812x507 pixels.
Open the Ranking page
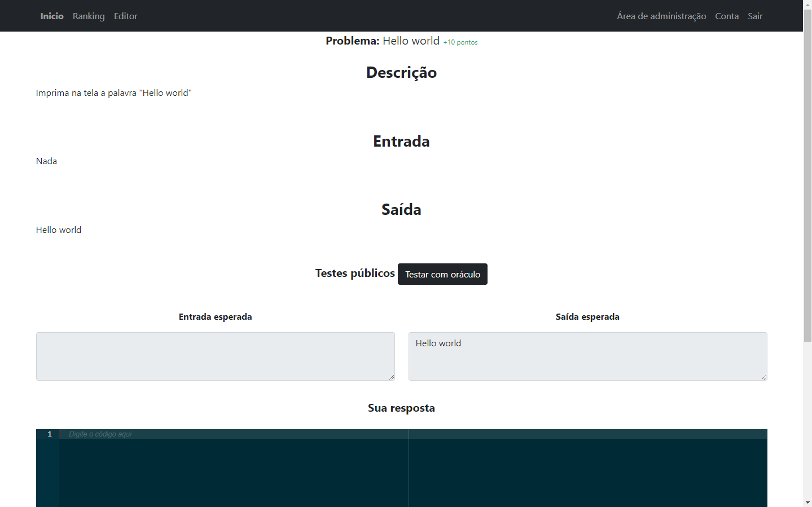coord(89,16)
